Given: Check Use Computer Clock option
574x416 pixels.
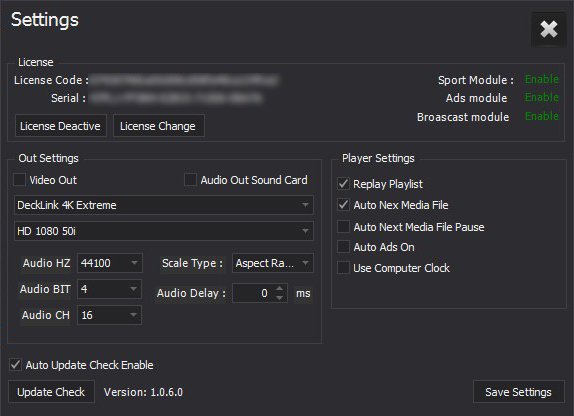Looking at the screenshot, I should (343, 268).
